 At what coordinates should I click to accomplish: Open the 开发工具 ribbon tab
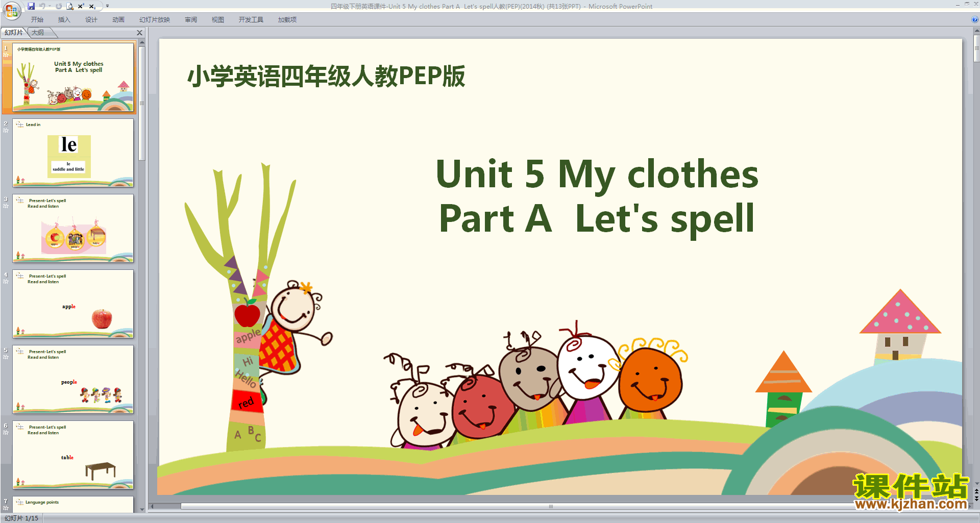tap(251, 20)
